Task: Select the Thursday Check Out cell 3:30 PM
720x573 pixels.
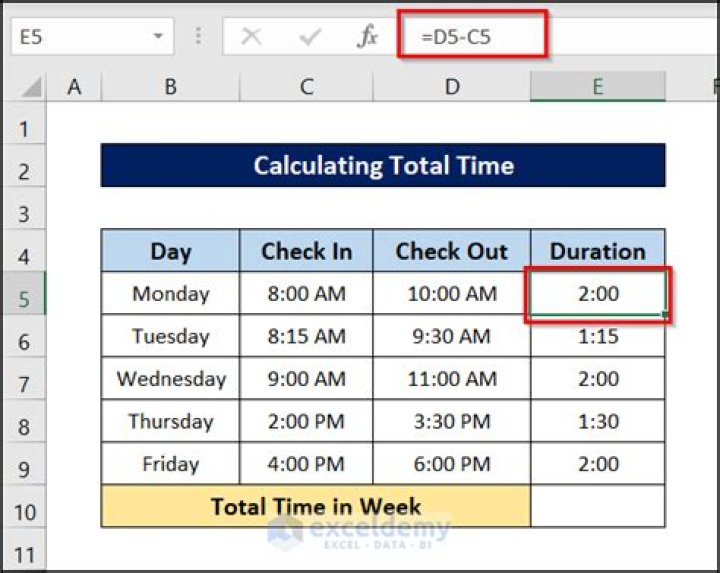Action: click(x=452, y=421)
